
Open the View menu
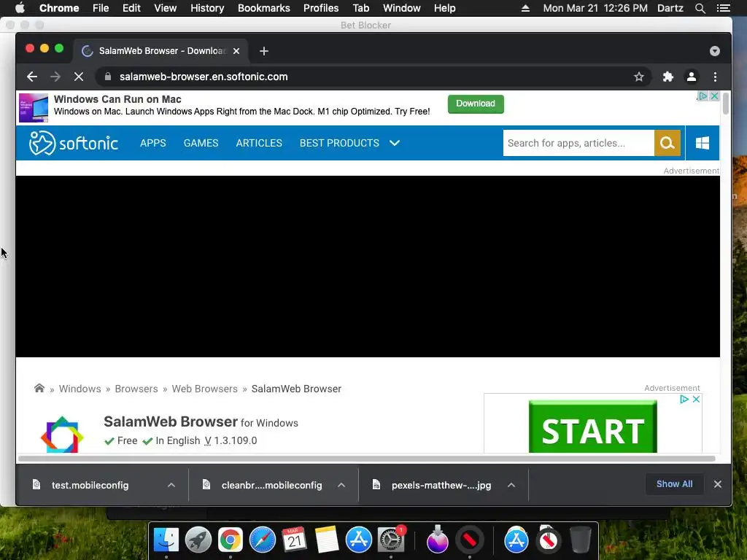[x=166, y=8]
